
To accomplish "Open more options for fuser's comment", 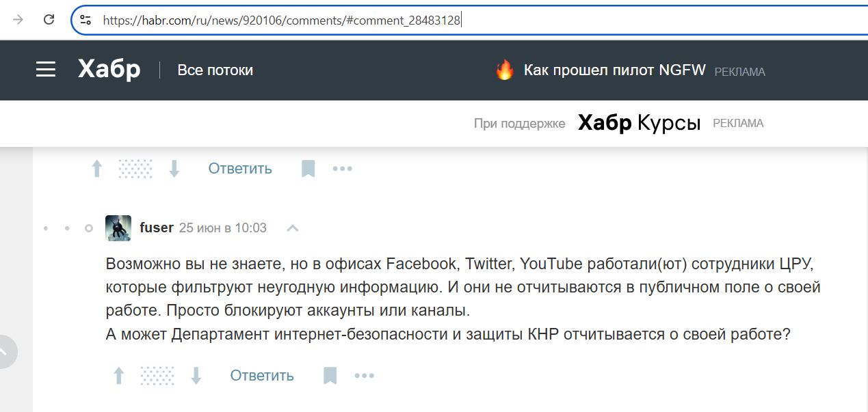I will pyautogui.click(x=364, y=376).
